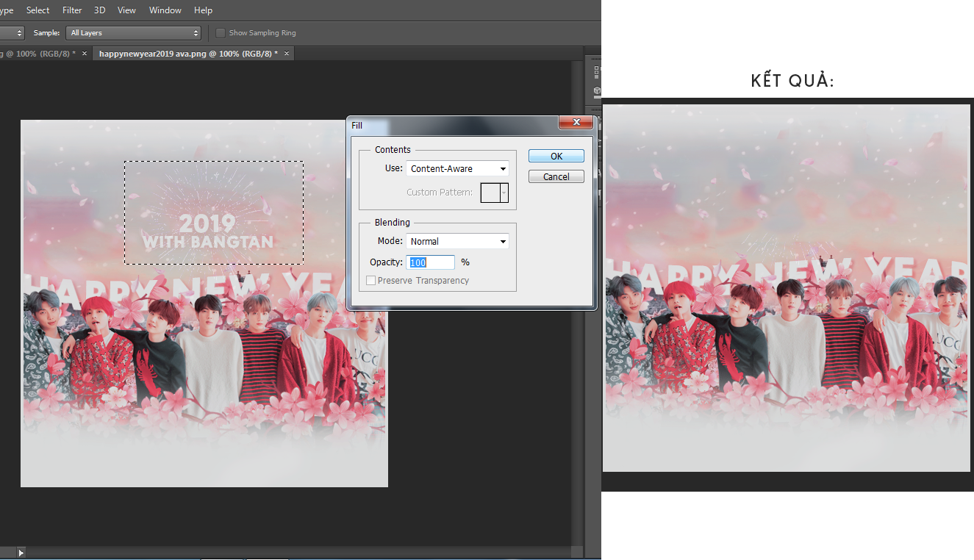Toggle the Preserve Transparency checkbox
Viewport: 974px width, 560px height.
pos(370,281)
